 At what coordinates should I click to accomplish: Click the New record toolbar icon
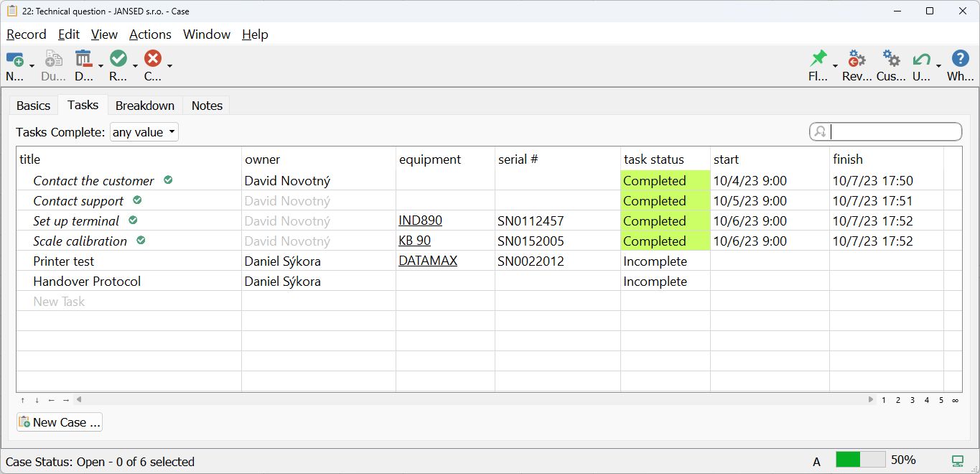14,60
